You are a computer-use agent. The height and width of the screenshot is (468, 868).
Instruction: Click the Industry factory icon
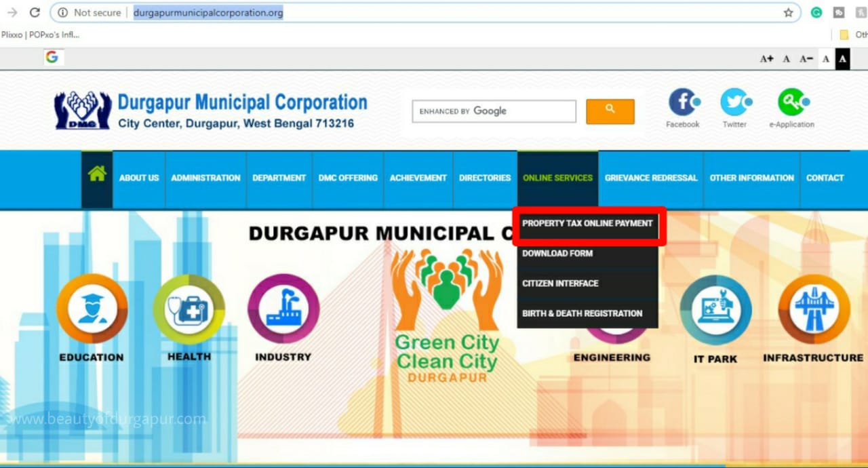283,309
